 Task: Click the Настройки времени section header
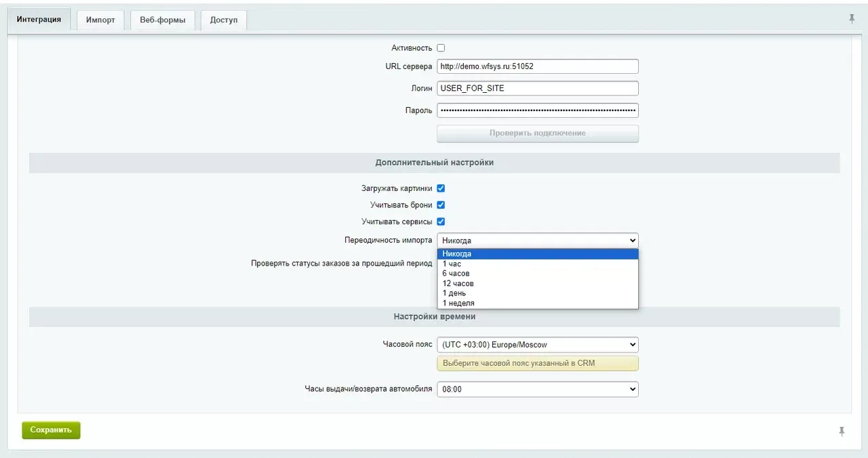(434, 316)
